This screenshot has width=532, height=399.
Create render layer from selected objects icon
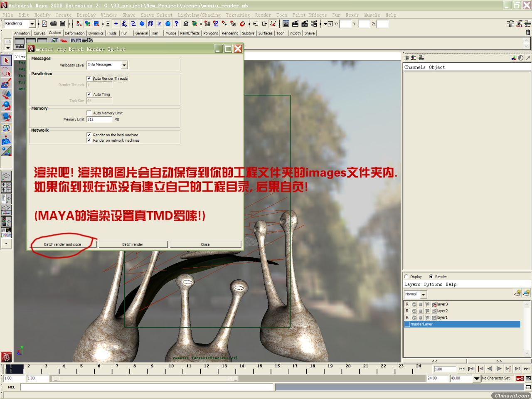(x=527, y=293)
